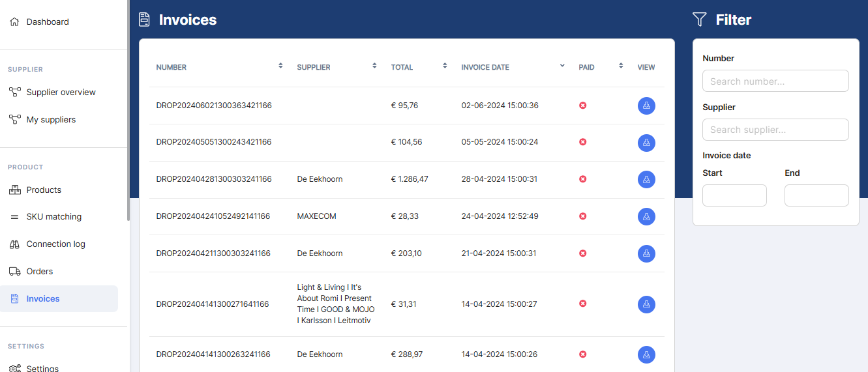
Task: Click the unpaid status icon on the € 31,31 row
Action: 583,304
